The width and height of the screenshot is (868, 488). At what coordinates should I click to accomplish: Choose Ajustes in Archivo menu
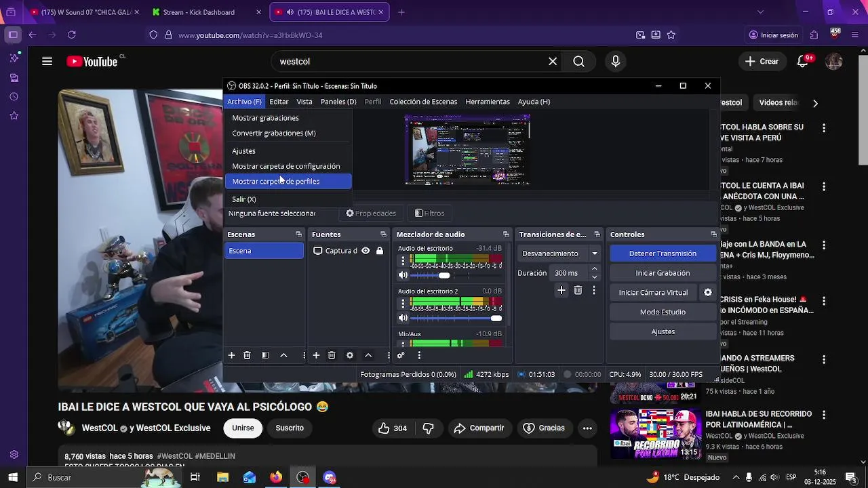point(288,151)
